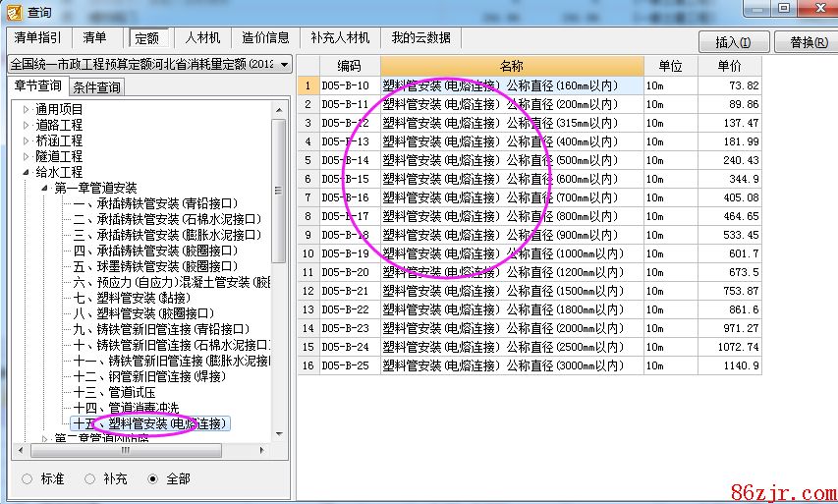Expand the 桥涵工程 tree node

[27, 140]
